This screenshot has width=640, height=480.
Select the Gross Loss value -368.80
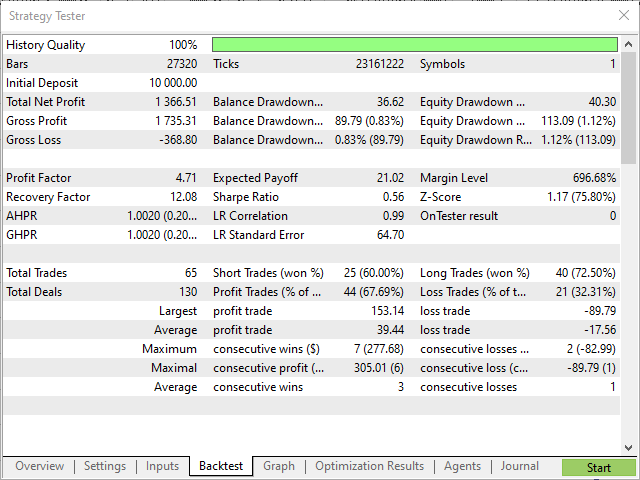[178, 140]
